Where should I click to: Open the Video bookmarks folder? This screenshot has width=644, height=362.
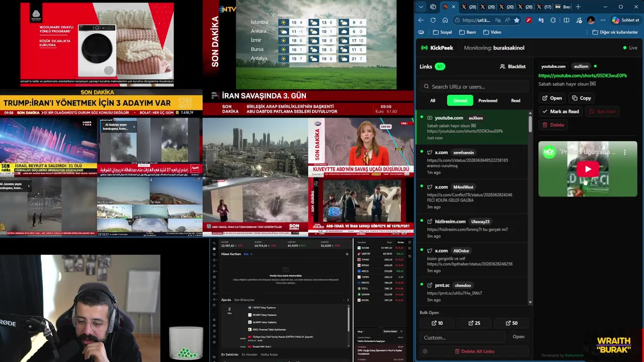pos(492,32)
